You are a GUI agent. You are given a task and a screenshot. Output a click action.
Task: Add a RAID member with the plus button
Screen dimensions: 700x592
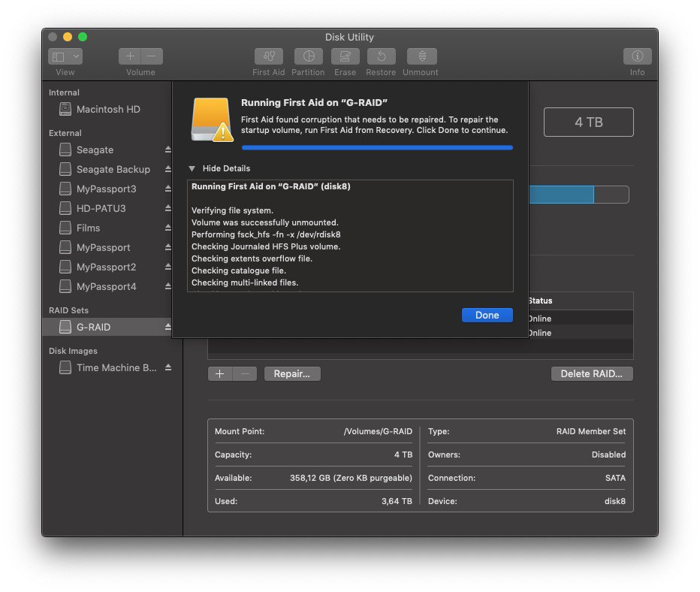tap(219, 373)
